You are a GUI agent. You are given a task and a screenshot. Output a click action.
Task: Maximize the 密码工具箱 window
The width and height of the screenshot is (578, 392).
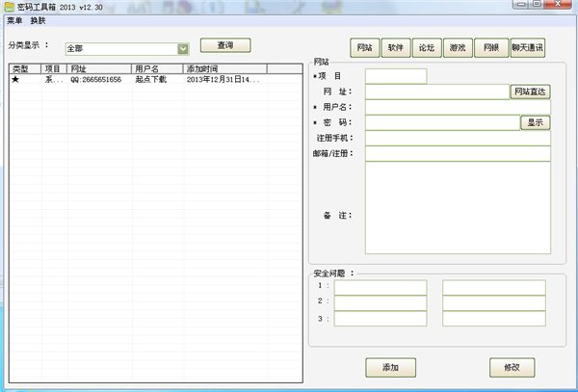[x=538, y=4]
